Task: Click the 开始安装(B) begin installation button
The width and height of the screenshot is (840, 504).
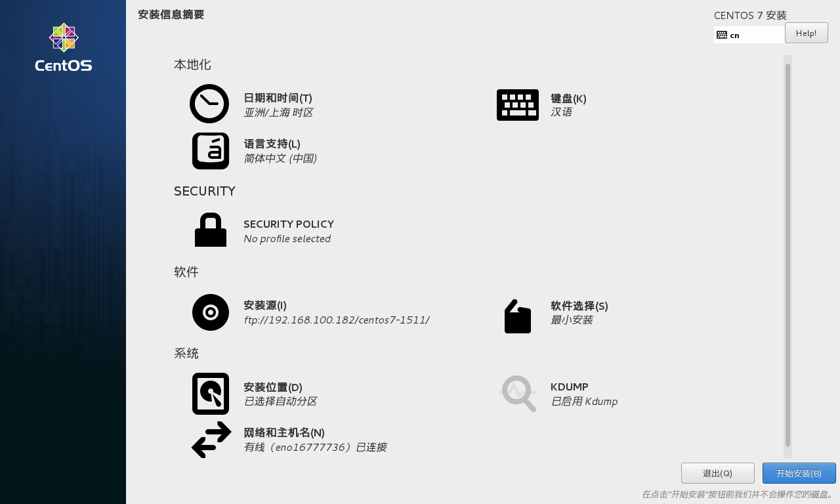Action: pyautogui.click(x=799, y=473)
